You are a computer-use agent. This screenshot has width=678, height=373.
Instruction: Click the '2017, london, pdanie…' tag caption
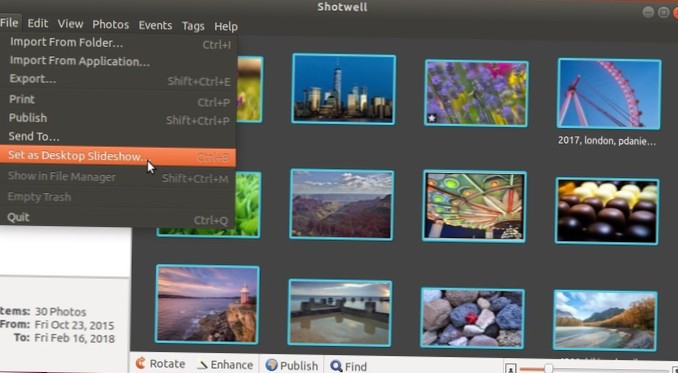pos(607,141)
